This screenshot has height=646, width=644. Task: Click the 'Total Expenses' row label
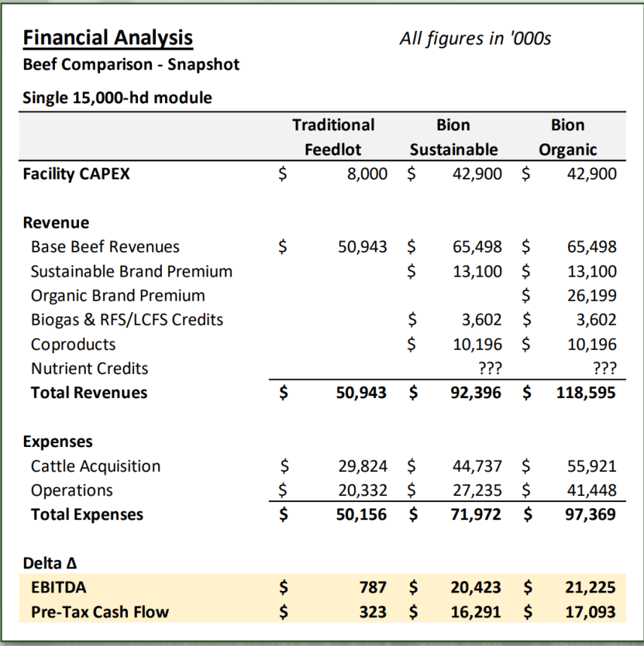(87, 515)
